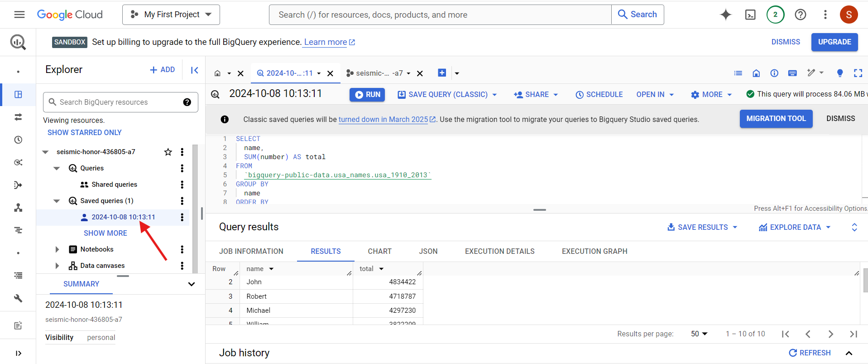Viewport: 868px width, 364px height.
Task: Open the lightbulb tips icon
Action: click(840, 73)
